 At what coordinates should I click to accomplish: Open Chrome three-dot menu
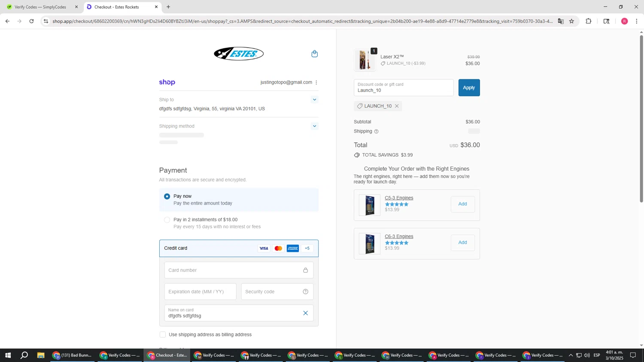637,21
